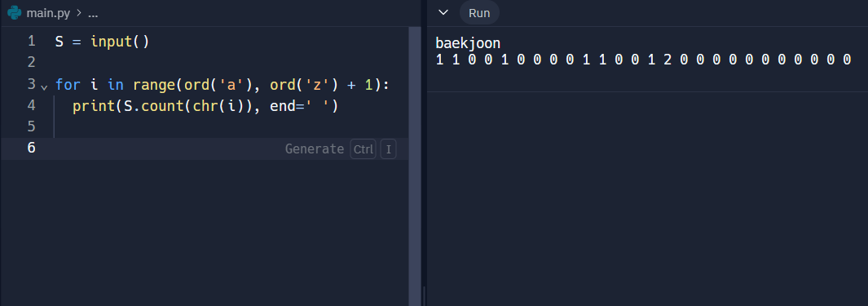Image resolution: width=868 pixels, height=306 pixels.
Task: Click the Generate hint on line 6
Action: click(314, 149)
